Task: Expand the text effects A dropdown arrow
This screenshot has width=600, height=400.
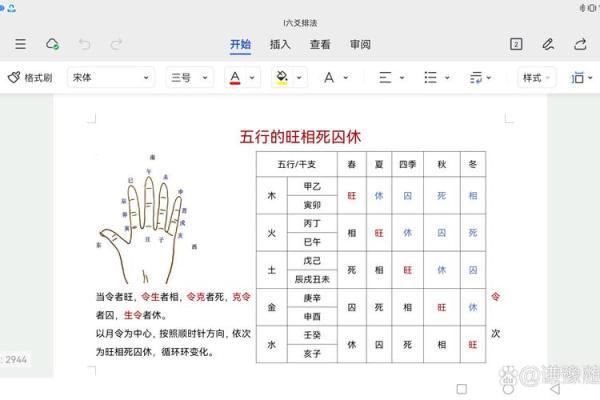Action: (x=346, y=78)
